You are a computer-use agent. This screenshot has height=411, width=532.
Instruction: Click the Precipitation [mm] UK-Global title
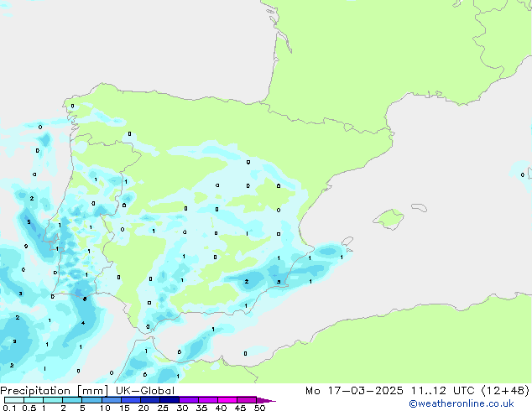click(x=87, y=391)
